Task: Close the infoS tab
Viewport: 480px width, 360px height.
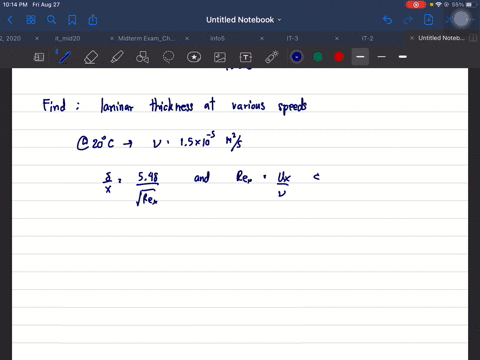Action: (187, 38)
